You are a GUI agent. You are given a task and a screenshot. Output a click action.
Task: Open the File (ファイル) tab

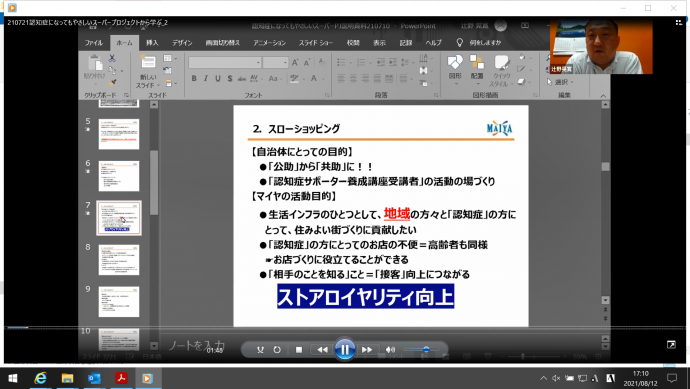pyautogui.click(x=94, y=43)
